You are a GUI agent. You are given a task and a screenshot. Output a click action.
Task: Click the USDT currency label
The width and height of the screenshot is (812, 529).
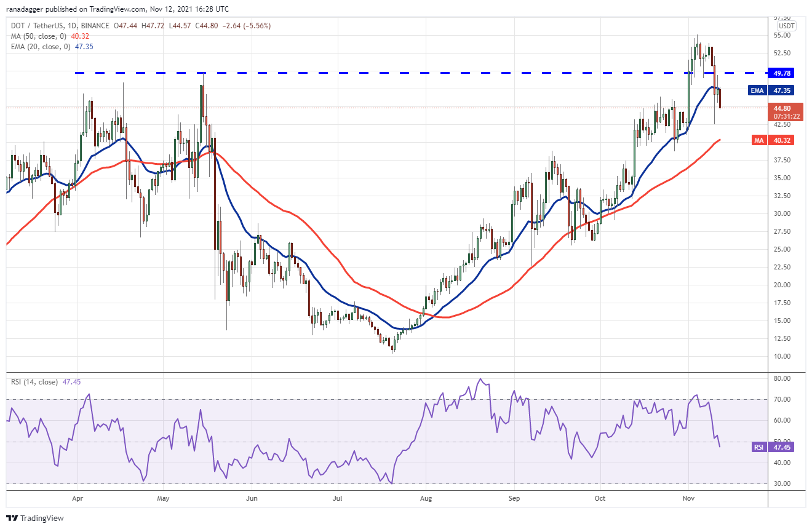point(786,26)
